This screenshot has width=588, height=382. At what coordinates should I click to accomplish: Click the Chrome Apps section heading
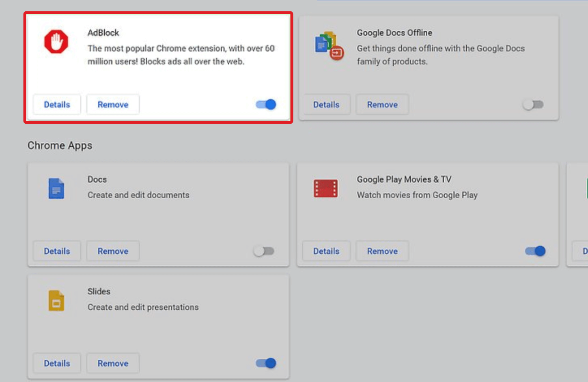pos(60,146)
